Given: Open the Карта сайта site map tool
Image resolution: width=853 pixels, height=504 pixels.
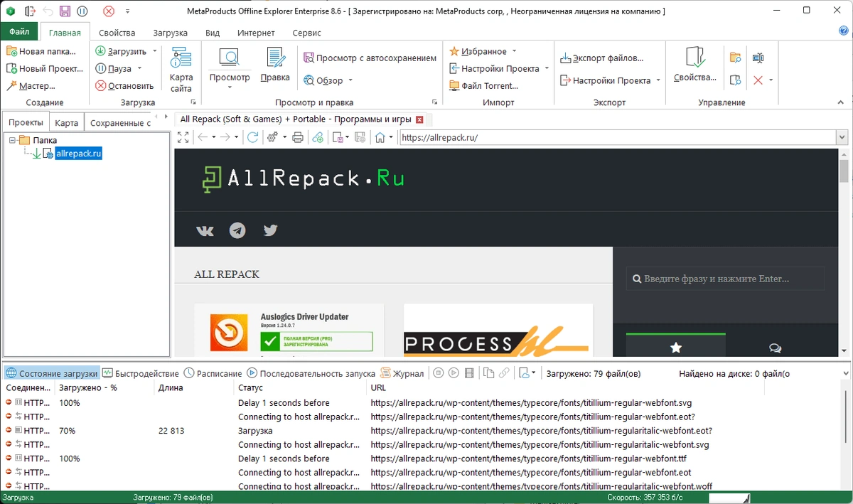Looking at the screenshot, I should pyautogui.click(x=181, y=70).
